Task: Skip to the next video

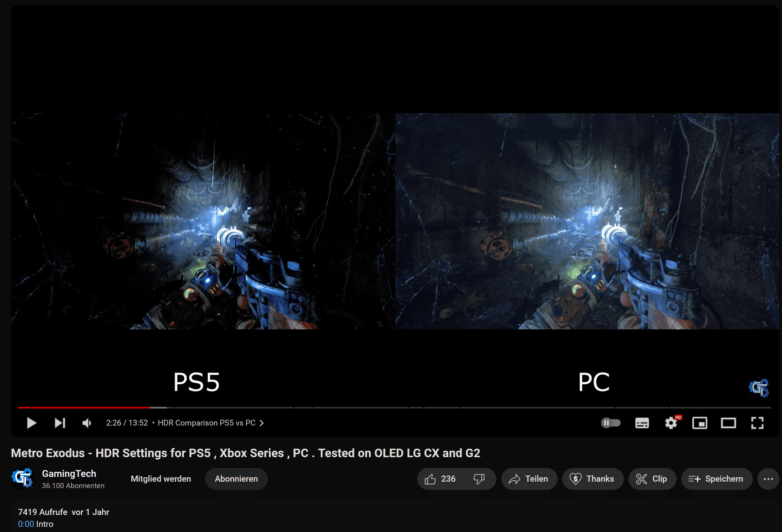Action: click(x=60, y=423)
